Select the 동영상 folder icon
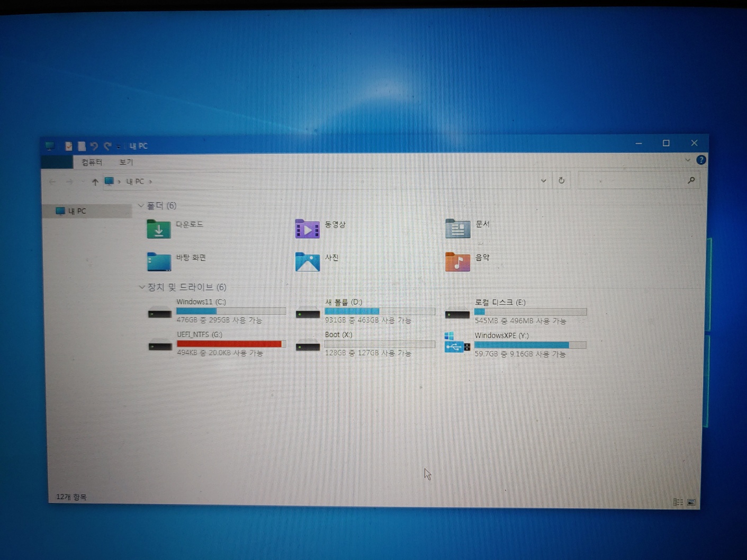The height and width of the screenshot is (560, 747). point(307,229)
